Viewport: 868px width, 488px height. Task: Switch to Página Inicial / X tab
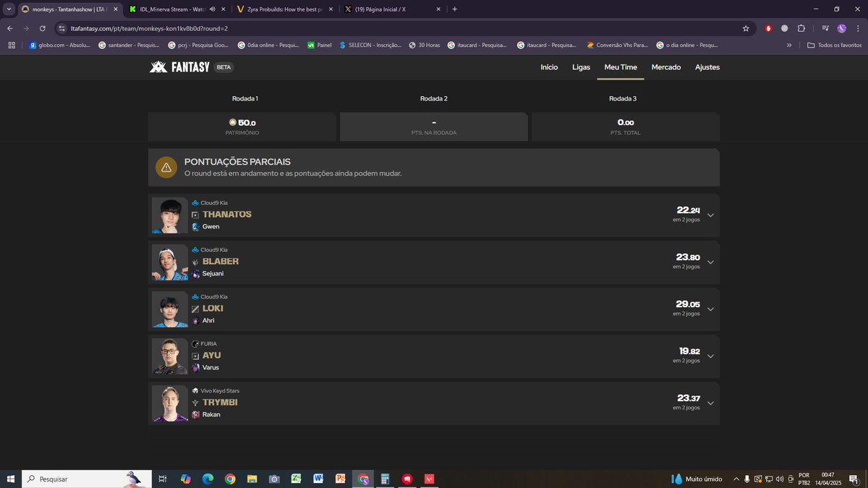(393, 9)
